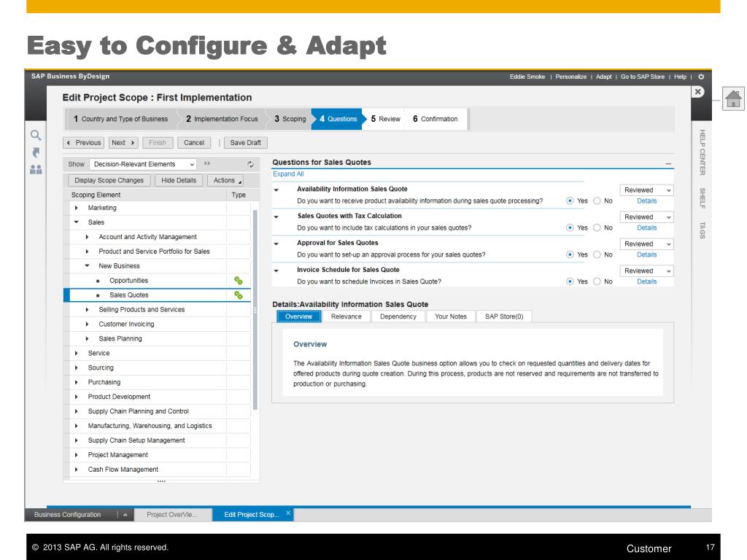Switch to the Dependency tab
This screenshot has height=560, width=747.
tap(398, 316)
